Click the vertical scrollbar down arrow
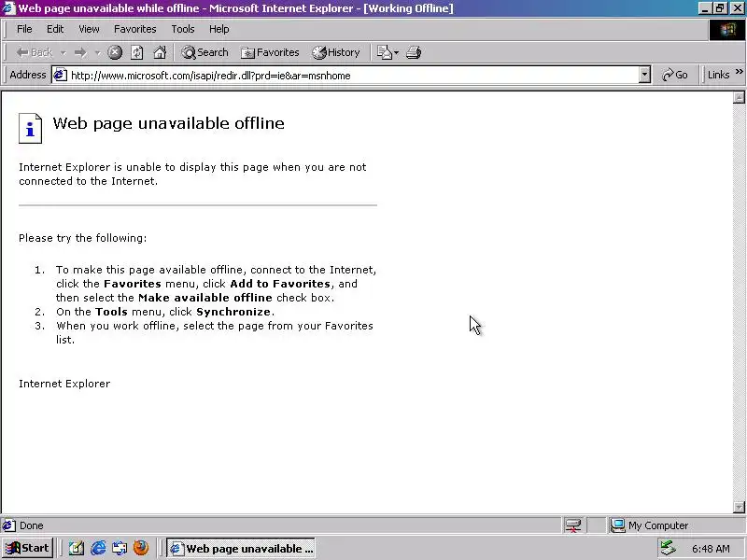The image size is (747, 560). pyautogui.click(x=739, y=507)
